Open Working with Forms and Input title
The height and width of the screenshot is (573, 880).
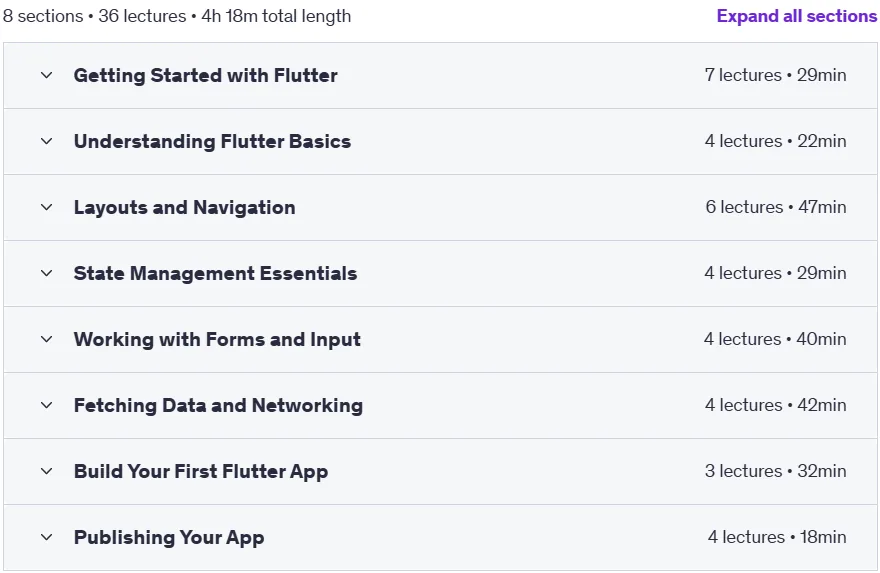point(217,340)
